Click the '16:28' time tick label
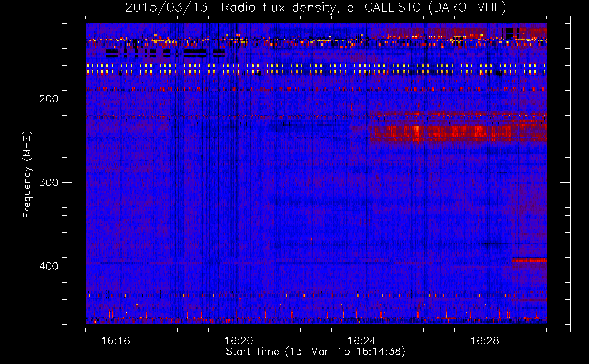Screen dimensions: 589x364 (x=485, y=341)
